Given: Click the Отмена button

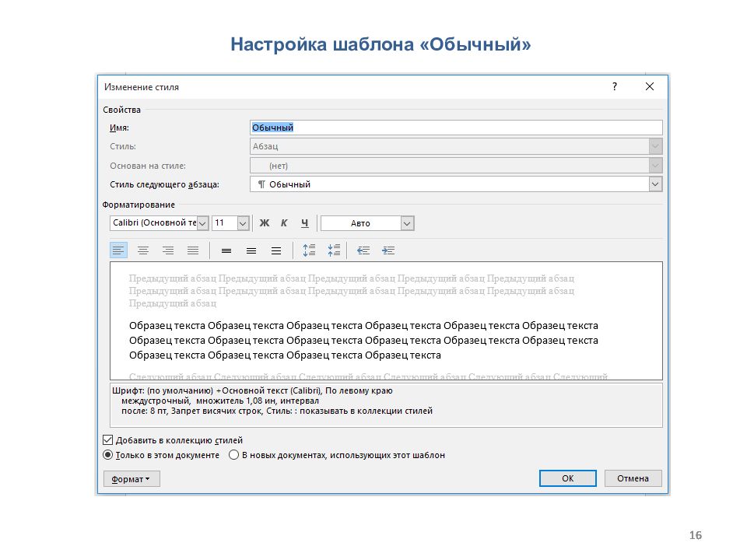Looking at the screenshot, I should tap(633, 478).
